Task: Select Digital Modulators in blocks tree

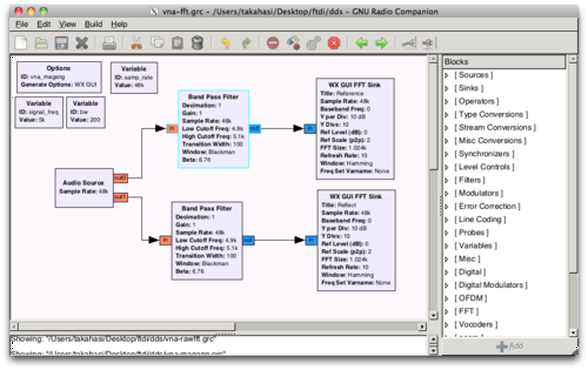Action: tap(491, 285)
